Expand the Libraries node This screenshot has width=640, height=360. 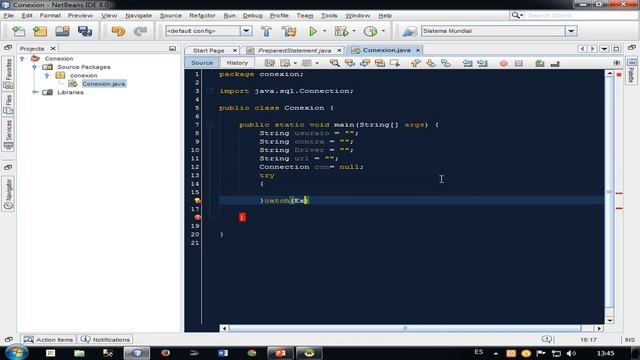35,92
